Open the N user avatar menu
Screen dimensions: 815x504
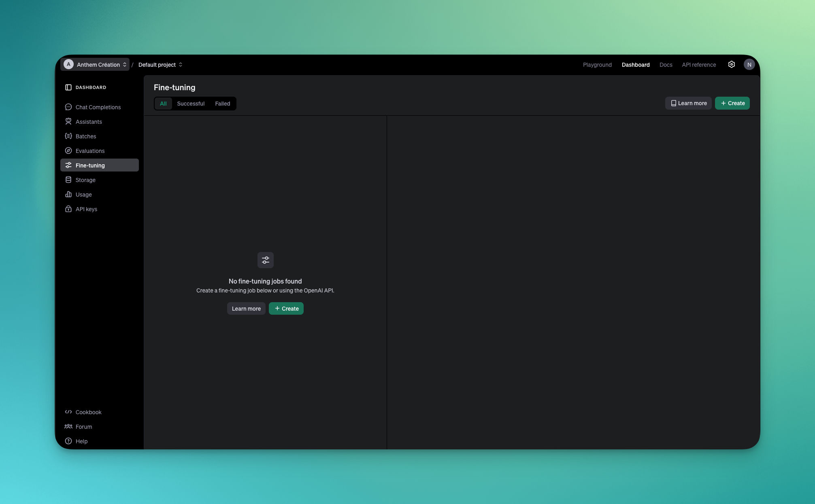[x=749, y=65]
